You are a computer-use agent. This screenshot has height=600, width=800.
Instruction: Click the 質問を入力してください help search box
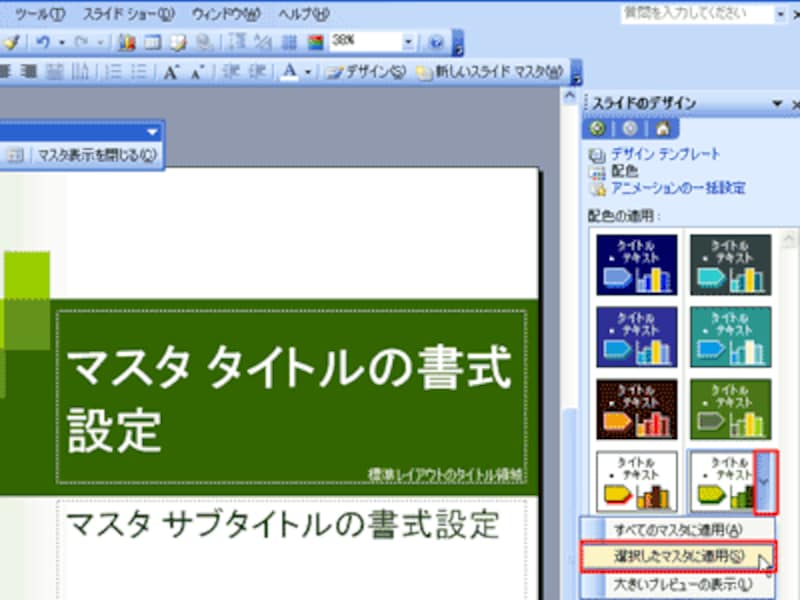click(x=691, y=14)
